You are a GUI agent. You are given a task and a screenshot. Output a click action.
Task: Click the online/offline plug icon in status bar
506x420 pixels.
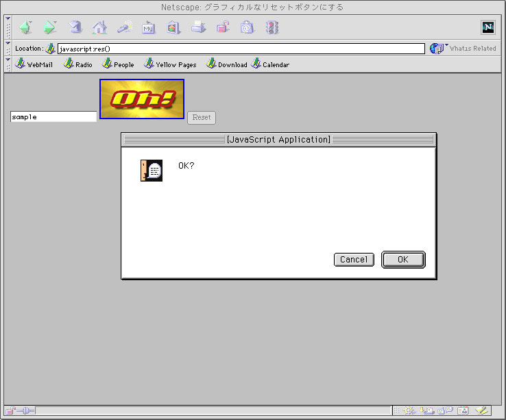[25, 410]
